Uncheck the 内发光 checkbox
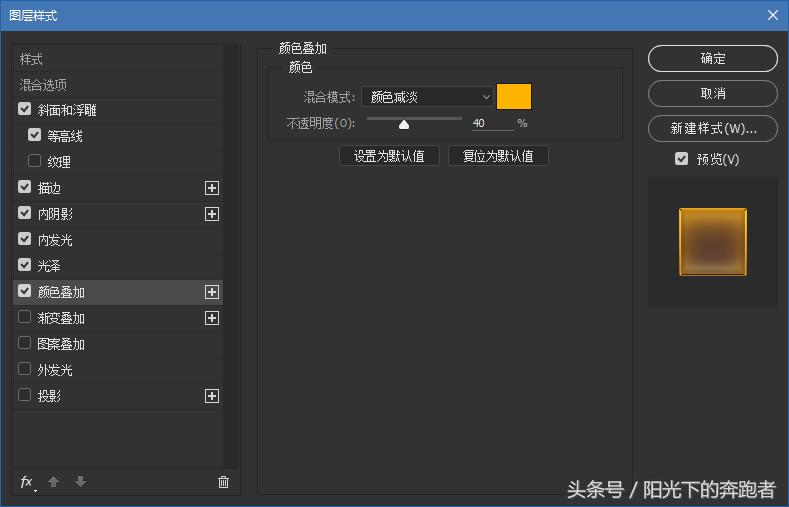789x507 pixels. pyautogui.click(x=24, y=238)
